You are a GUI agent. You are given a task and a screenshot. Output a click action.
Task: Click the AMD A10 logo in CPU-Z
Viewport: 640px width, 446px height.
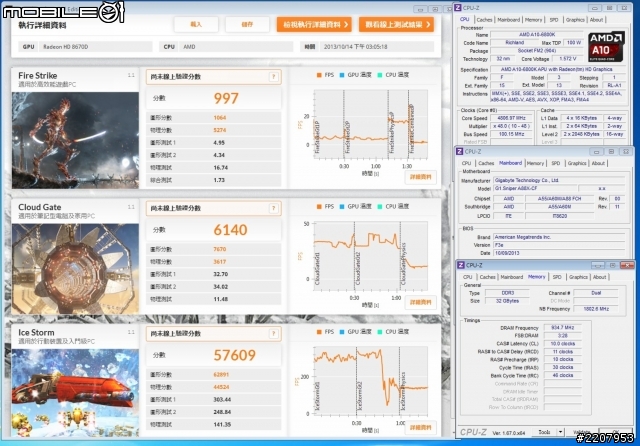[606, 47]
